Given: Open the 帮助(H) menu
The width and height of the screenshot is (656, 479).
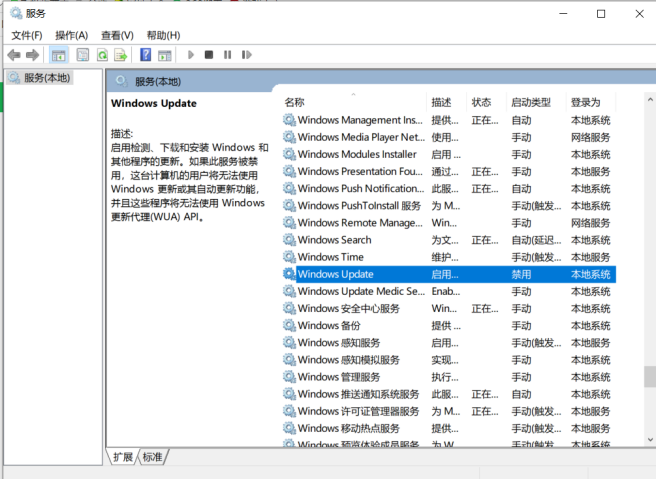Looking at the screenshot, I should 163,36.
